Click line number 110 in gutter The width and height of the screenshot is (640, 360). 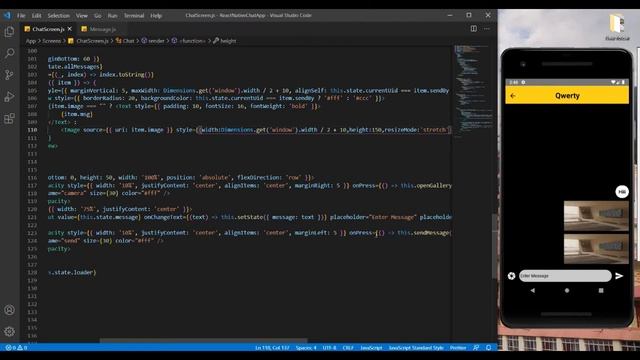[x=32, y=130]
